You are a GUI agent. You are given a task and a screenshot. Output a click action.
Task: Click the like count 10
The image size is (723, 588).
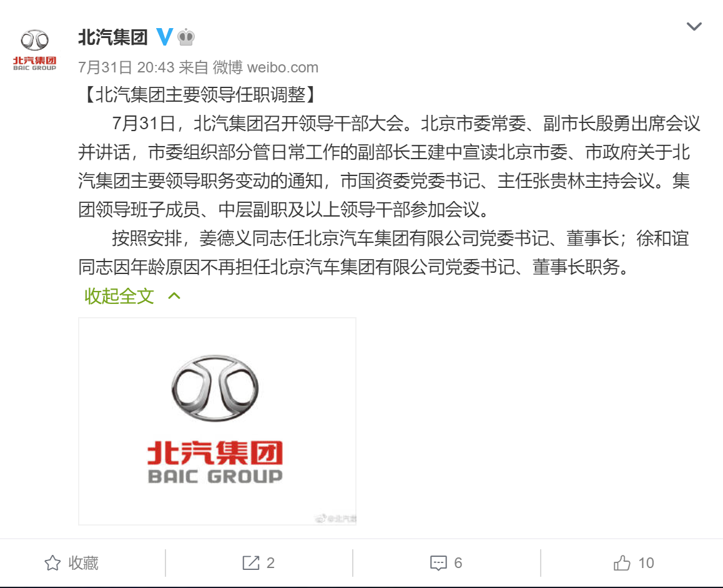pyautogui.click(x=646, y=562)
